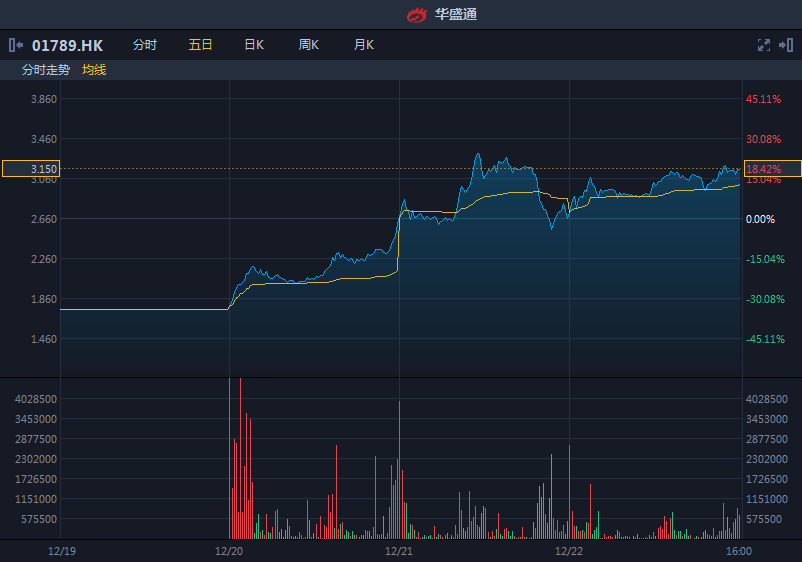
Task: Switch to 周K weekly chart
Action: pos(308,45)
